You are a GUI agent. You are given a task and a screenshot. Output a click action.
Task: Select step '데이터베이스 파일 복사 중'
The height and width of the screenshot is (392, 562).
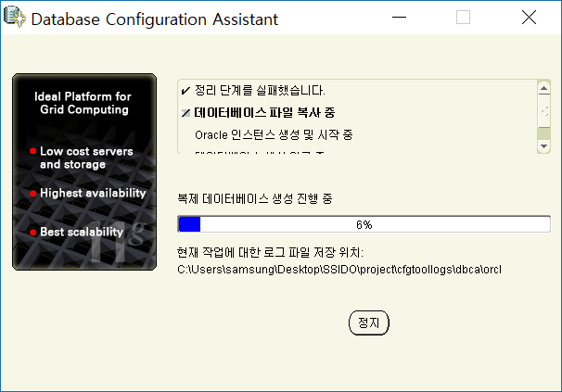point(264,113)
